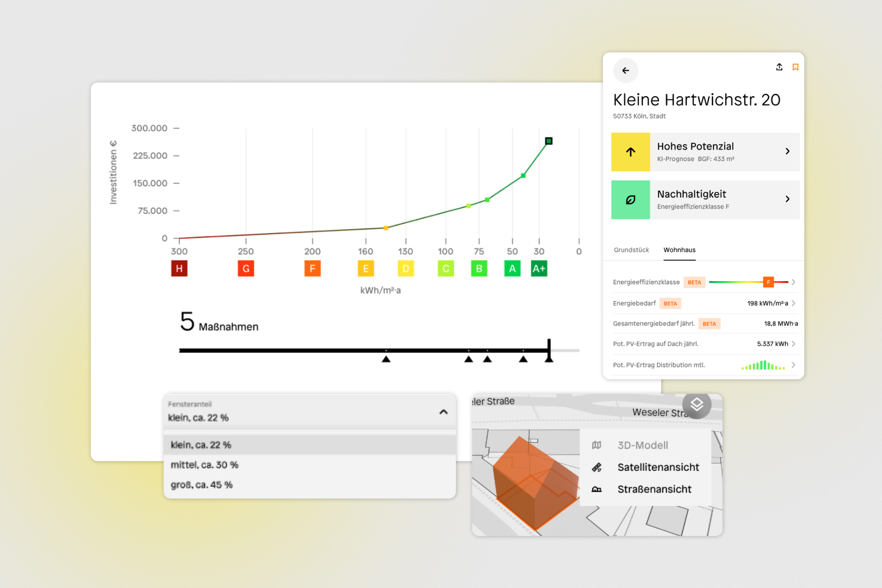Select mittel, ca. 30 % option
This screenshot has width=882, height=588.
tap(205, 465)
